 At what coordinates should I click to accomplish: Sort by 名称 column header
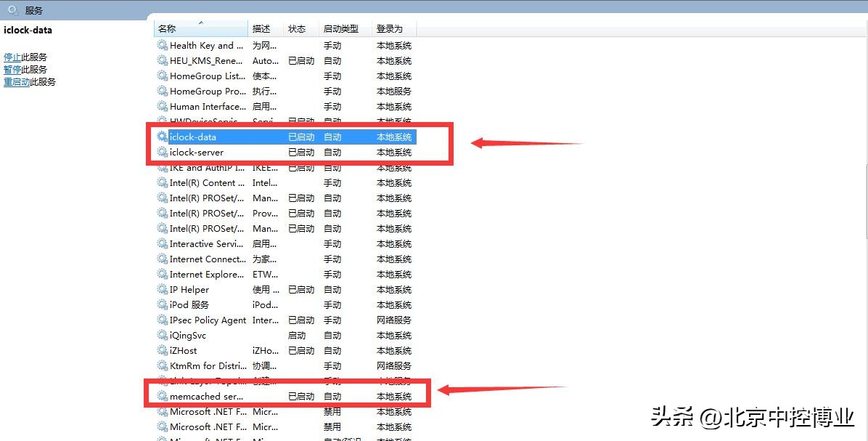(201, 29)
